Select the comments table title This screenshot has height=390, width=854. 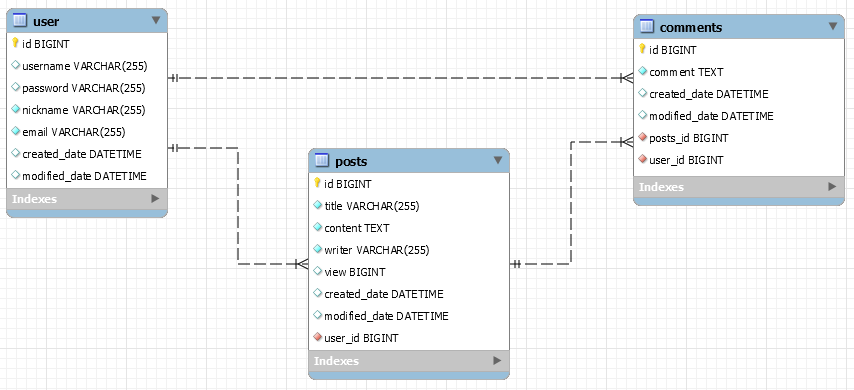coord(691,27)
